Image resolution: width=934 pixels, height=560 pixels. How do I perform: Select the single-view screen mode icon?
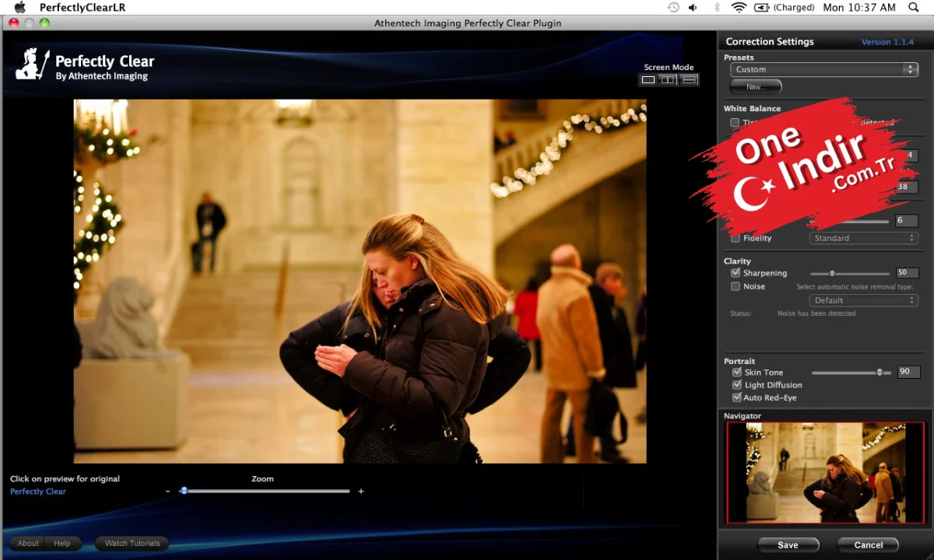click(x=648, y=80)
